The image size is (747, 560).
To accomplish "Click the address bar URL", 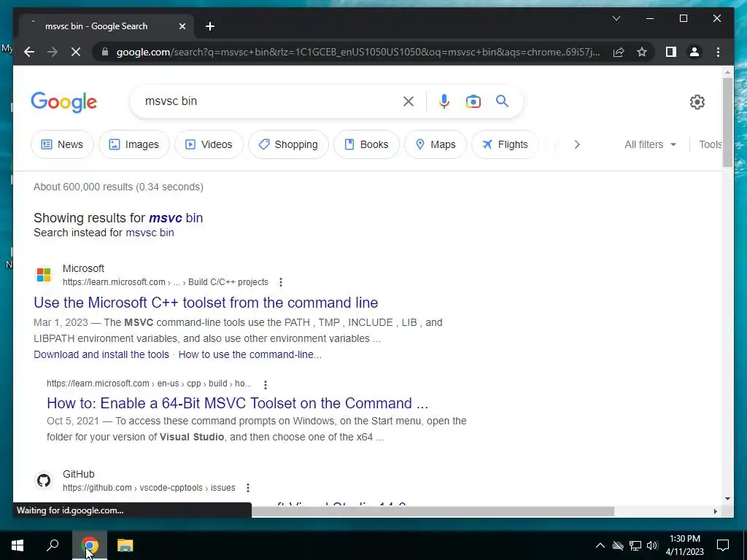I will tap(357, 52).
